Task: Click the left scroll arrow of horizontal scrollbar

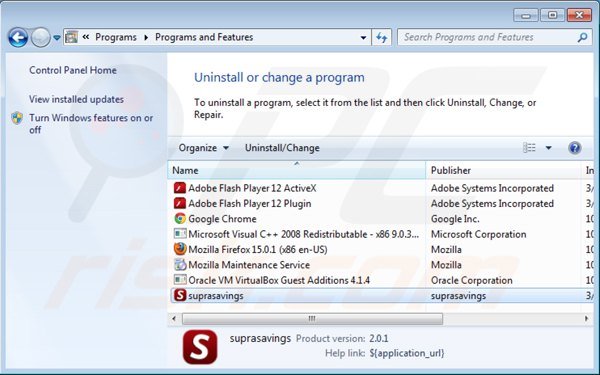Action: [174, 318]
